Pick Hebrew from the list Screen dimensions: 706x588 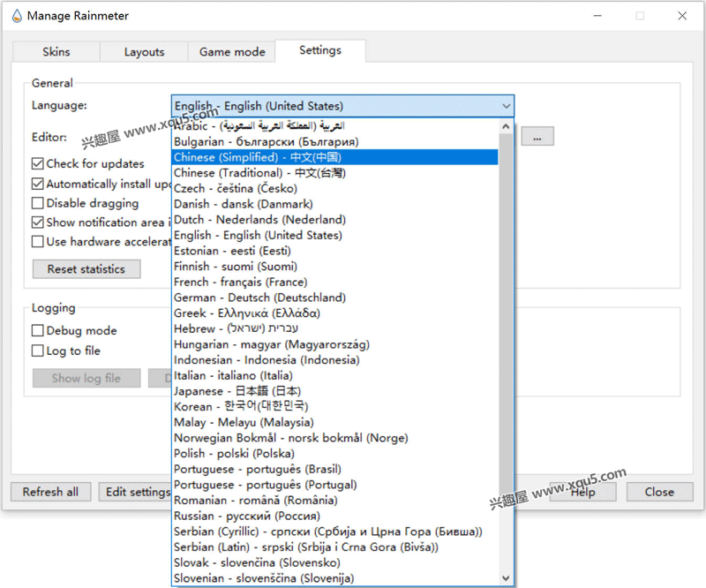click(x=335, y=329)
